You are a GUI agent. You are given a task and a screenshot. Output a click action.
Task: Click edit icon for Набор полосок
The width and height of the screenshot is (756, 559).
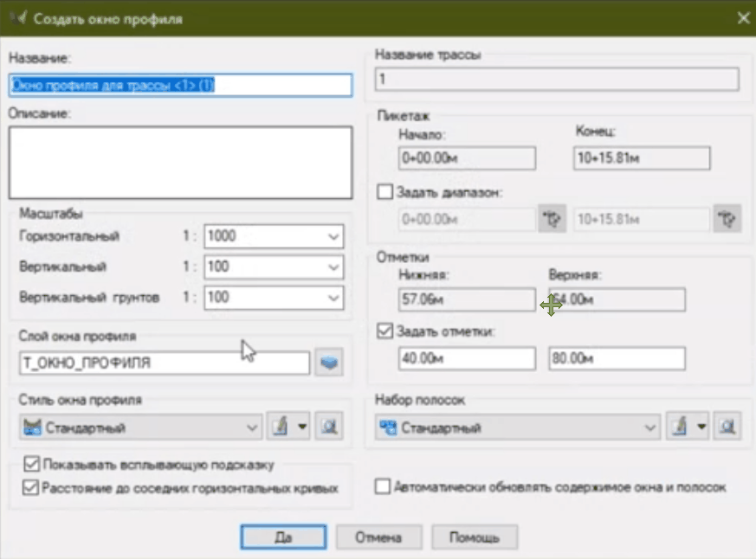click(678, 427)
